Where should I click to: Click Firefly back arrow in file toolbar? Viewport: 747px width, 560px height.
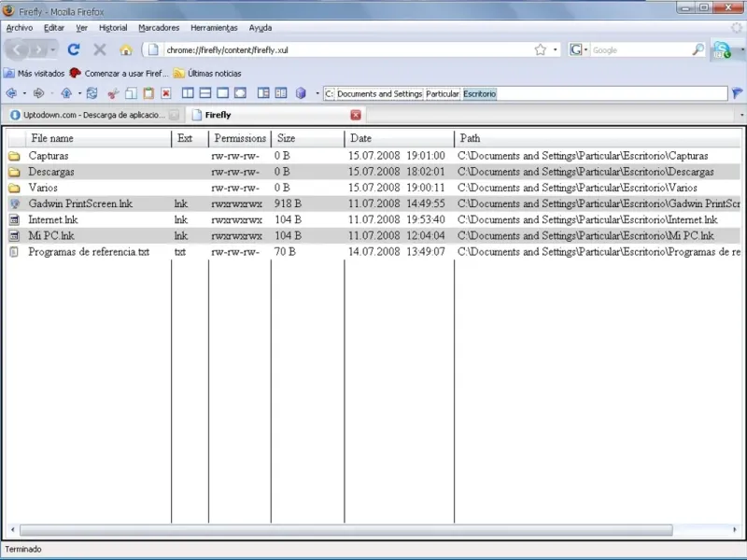[x=11, y=93]
